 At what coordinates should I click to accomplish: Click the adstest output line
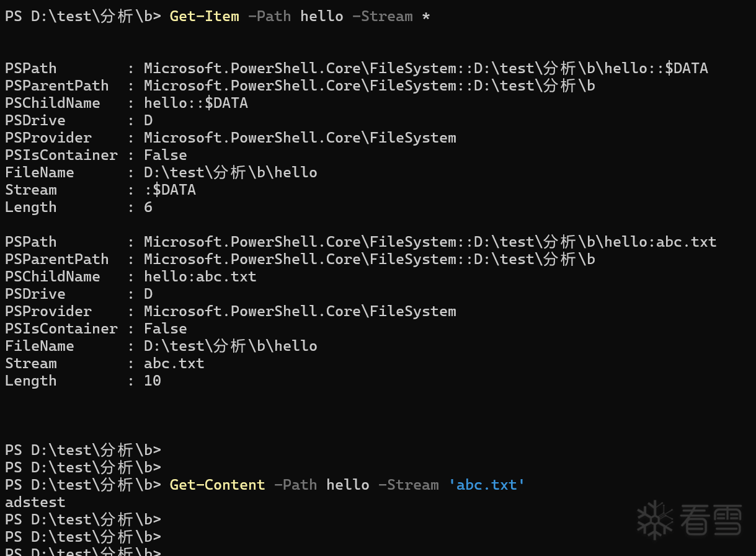(x=35, y=502)
